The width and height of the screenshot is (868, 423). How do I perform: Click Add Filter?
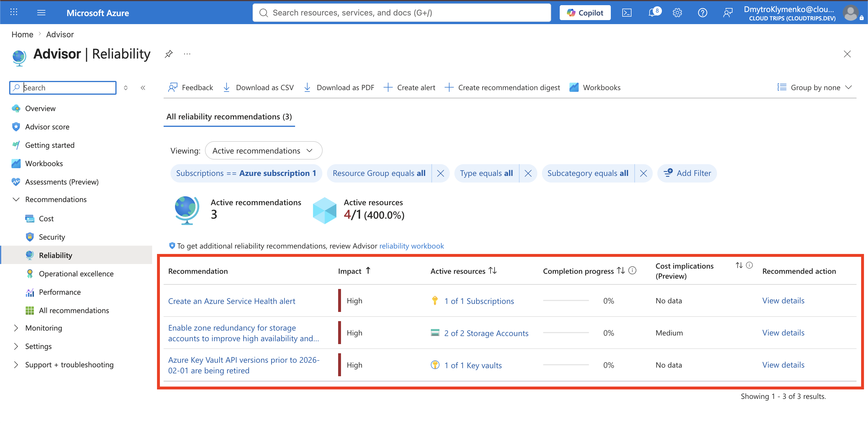click(x=687, y=173)
